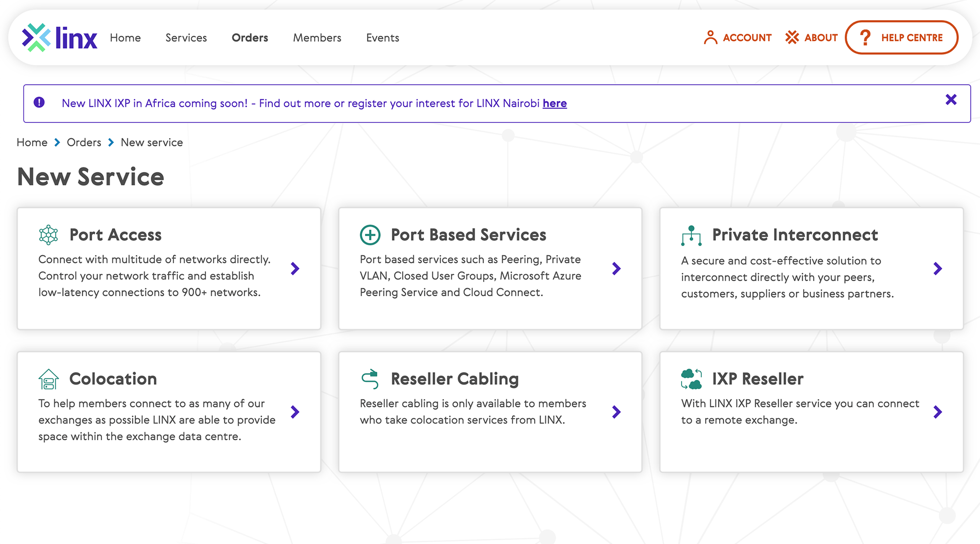Open the Reseller Cabling heading

pyautogui.click(x=455, y=379)
